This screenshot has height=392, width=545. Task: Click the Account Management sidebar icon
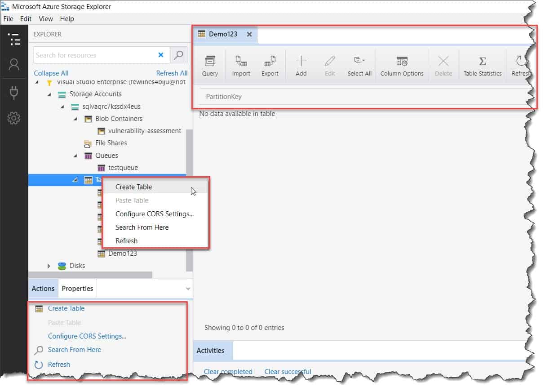click(14, 64)
